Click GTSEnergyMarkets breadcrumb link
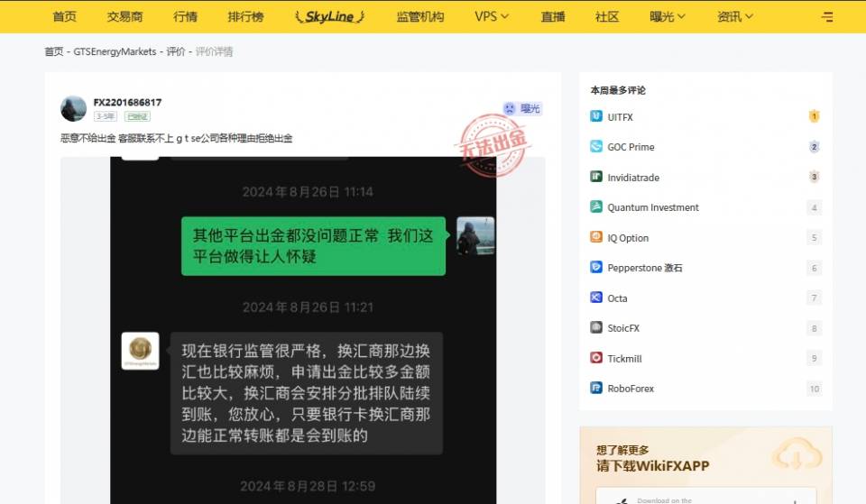866x504 pixels. pyautogui.click(x=115, y=51)
